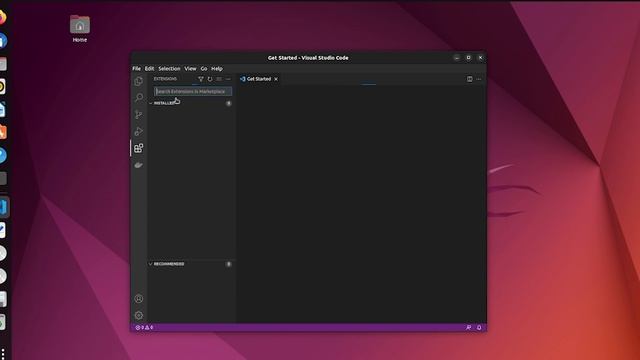Open the Selection menu

[x=169, y=69]
